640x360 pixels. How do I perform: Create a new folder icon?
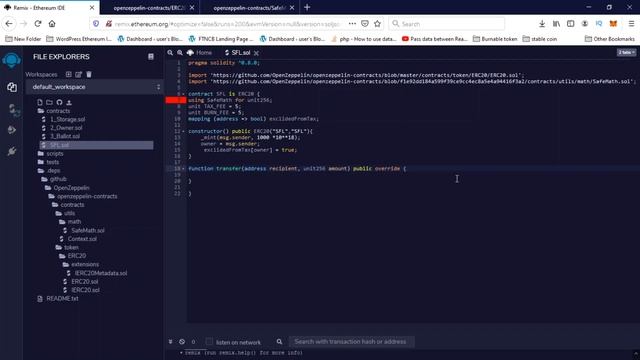coord(49,102)
